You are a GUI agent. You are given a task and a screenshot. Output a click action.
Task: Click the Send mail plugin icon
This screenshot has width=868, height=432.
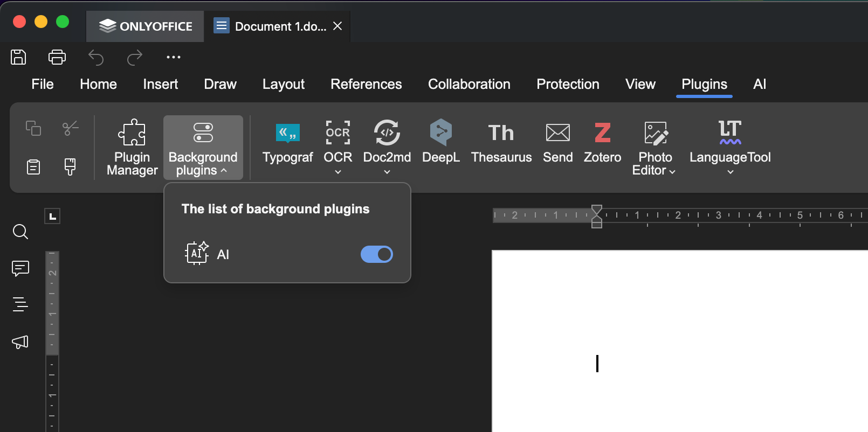coord(557,142)
